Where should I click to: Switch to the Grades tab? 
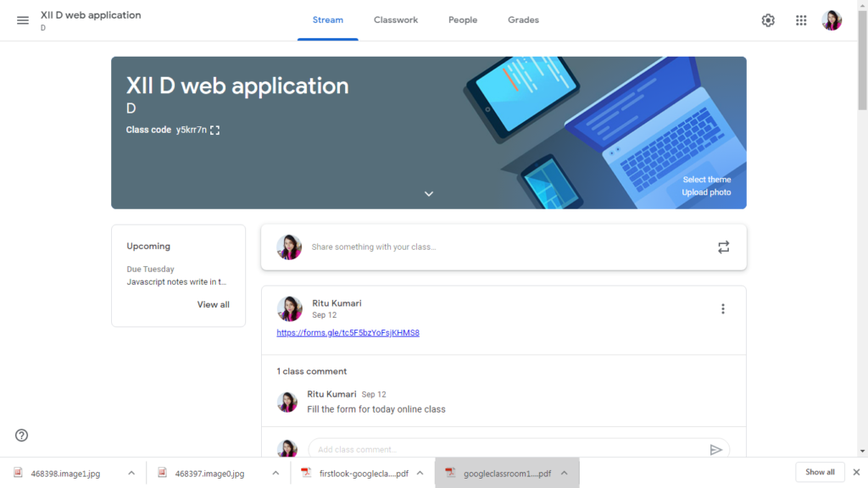pos(523,20)
